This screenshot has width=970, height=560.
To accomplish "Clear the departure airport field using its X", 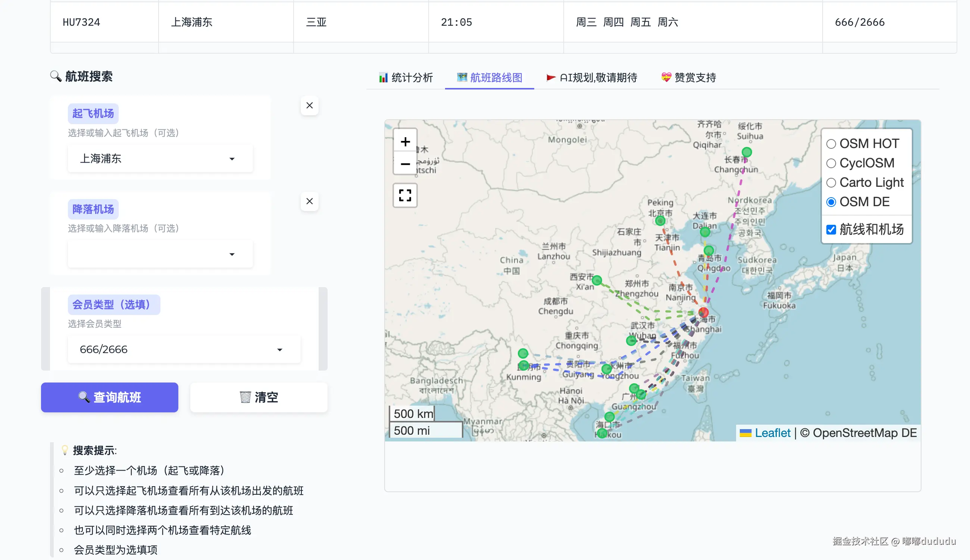I will click(309, 106).
